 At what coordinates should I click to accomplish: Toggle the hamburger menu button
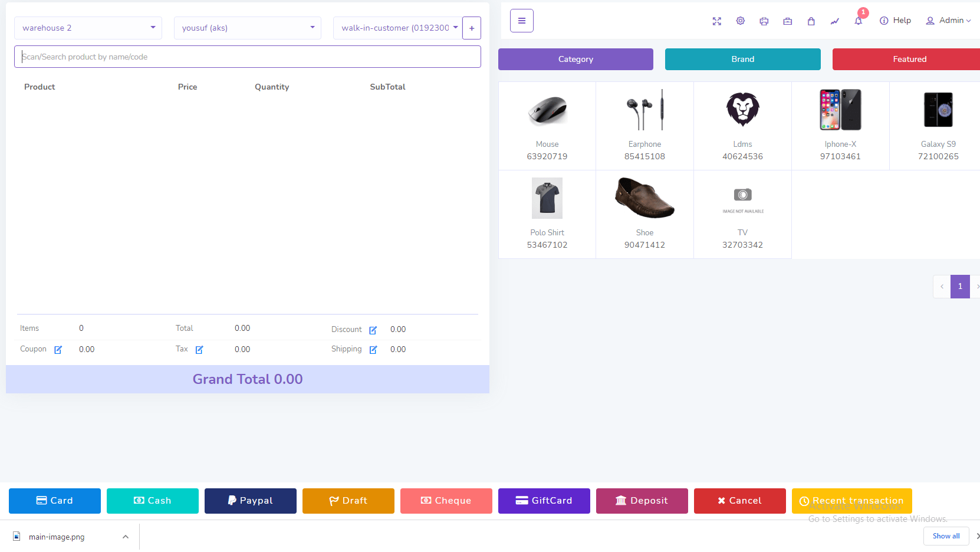(521, 21)
